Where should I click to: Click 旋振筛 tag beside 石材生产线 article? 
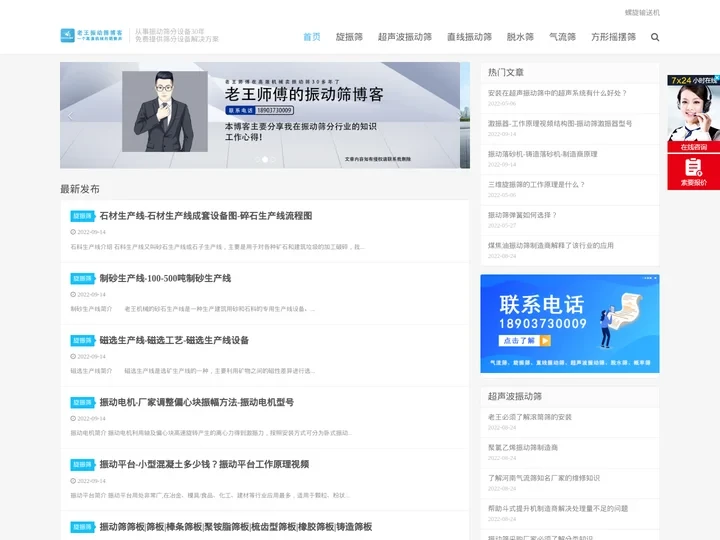82,216
